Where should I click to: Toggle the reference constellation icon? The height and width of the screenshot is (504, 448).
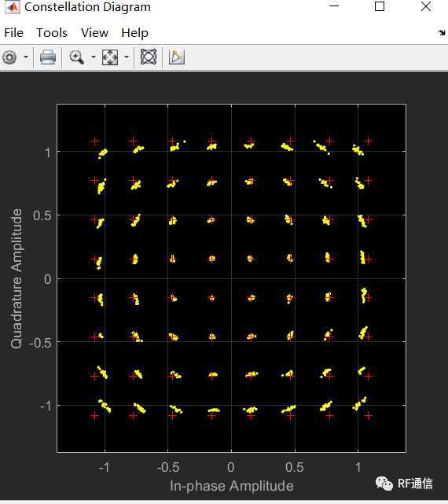click(x=149, y=57)
